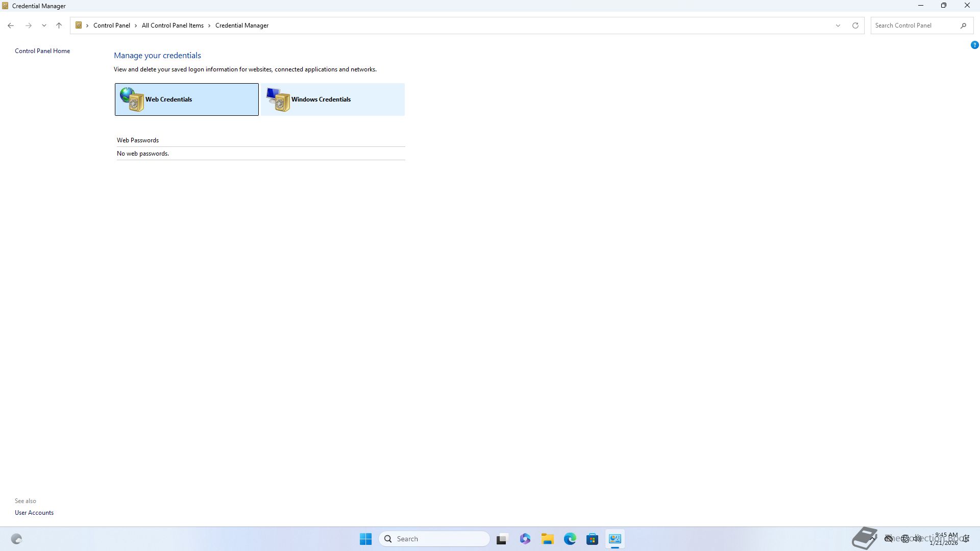980x551 pixels.
Task: Switch to Windows Credentials vault
Action: point(333,99)
